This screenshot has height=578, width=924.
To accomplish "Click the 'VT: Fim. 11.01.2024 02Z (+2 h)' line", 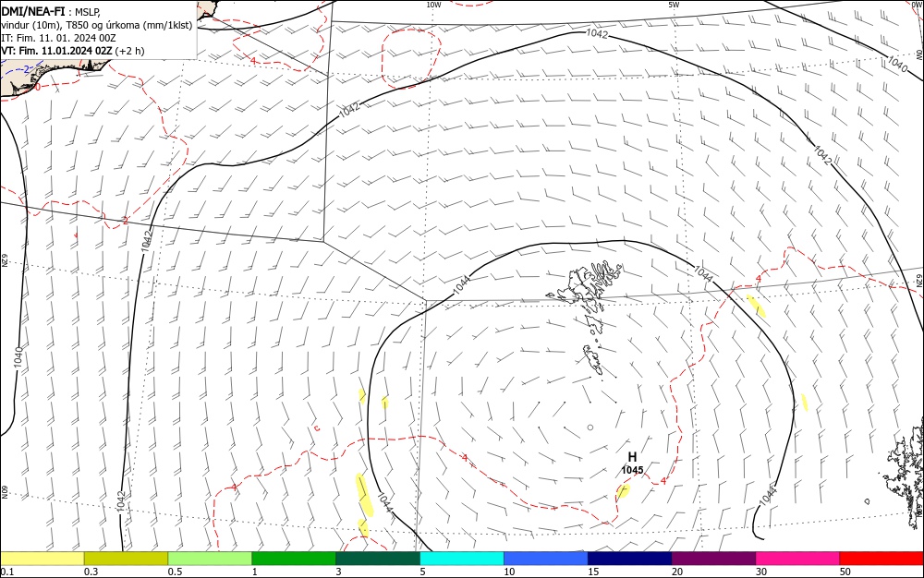I will click(x=72, y=51).
